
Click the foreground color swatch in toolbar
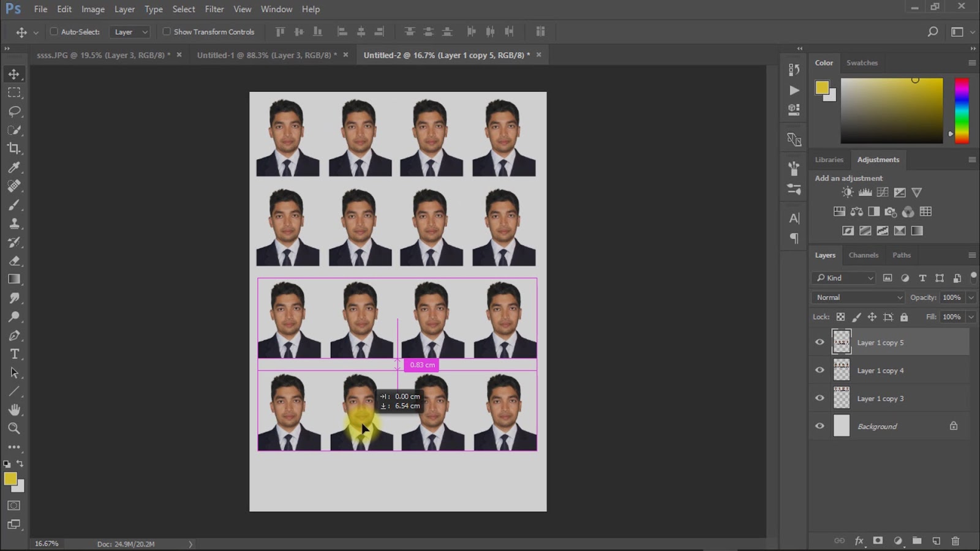coord(10,479)
